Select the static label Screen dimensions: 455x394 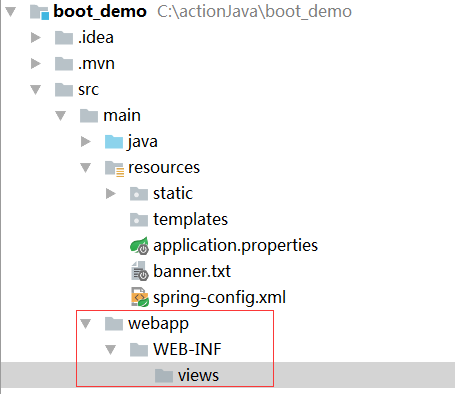pyautogui.click(x=173, y=194)
